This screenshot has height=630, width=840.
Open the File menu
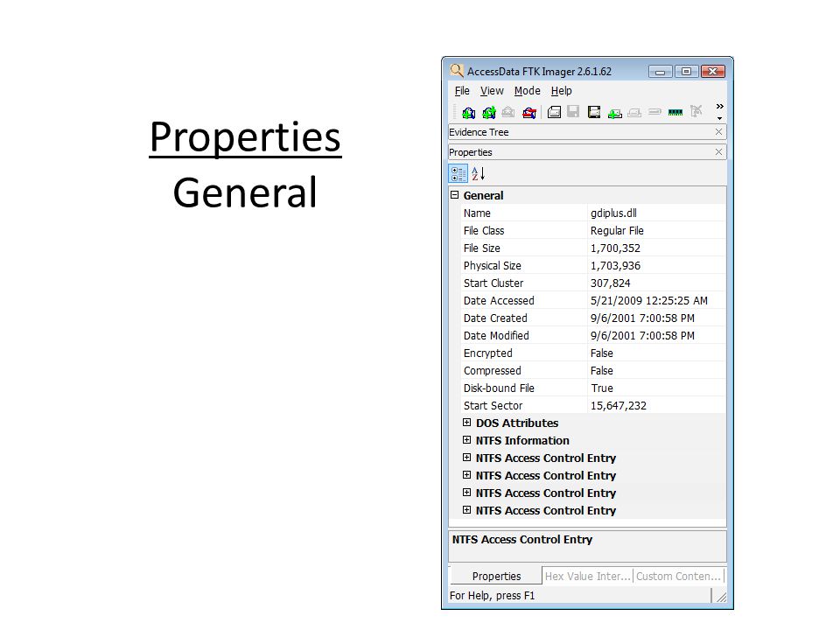click(x=462, y=91)
